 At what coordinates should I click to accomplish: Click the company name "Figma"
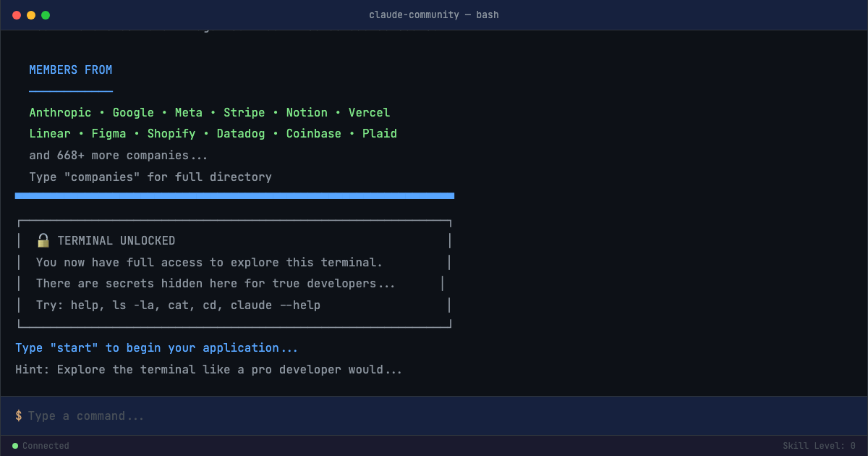click(109, 134)
